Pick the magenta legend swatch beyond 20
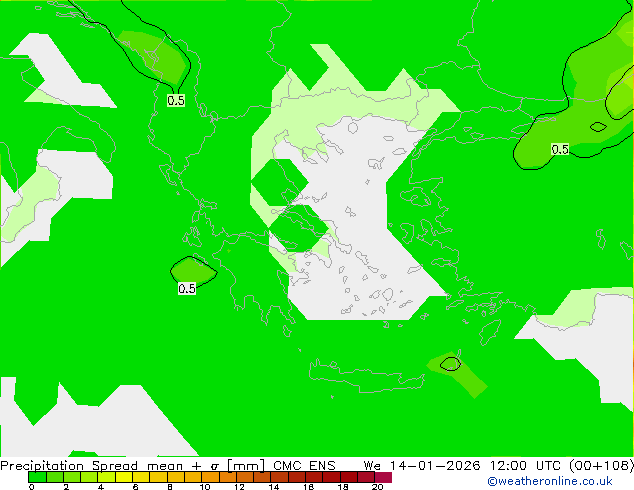634x490 pixels. point(383,477)
